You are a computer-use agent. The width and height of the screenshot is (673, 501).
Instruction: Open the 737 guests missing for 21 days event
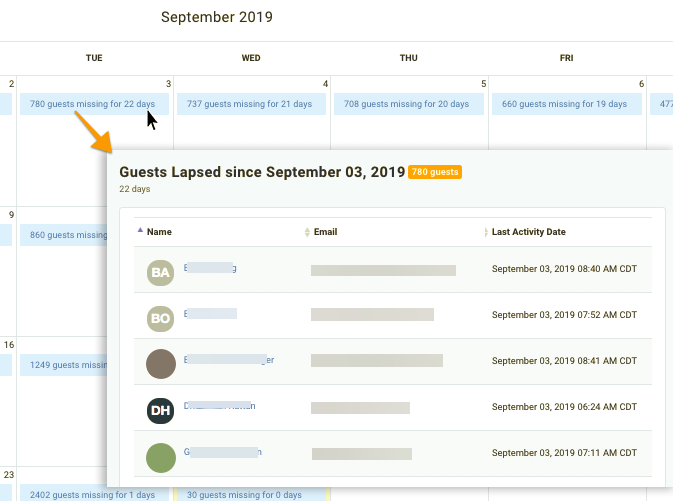[251, 104]
